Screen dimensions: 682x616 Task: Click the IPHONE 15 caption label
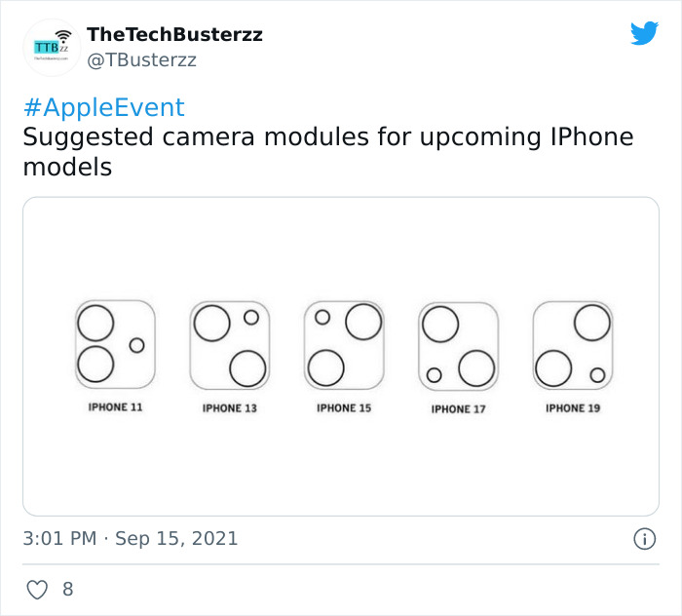(344, 407)
